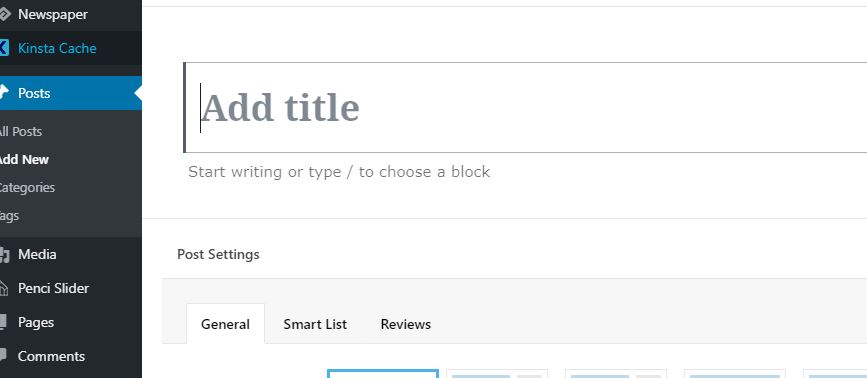Image resolution: width=867 pixels, height=378 pixels.
Task: Open the Tags submenu item
Action: (9, 216)
